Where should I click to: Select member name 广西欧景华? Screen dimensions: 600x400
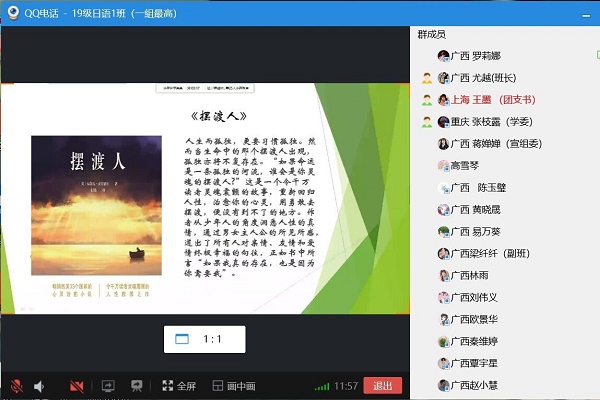coord(474,319)
